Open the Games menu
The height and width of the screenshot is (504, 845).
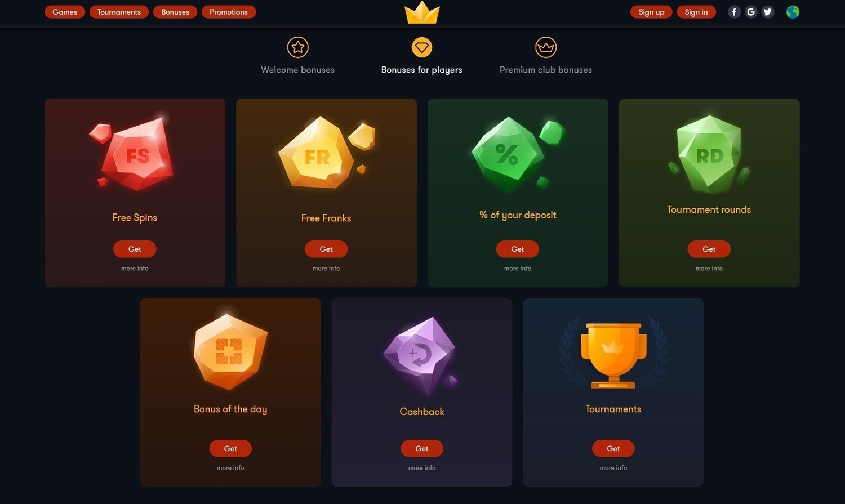(65, 12)
